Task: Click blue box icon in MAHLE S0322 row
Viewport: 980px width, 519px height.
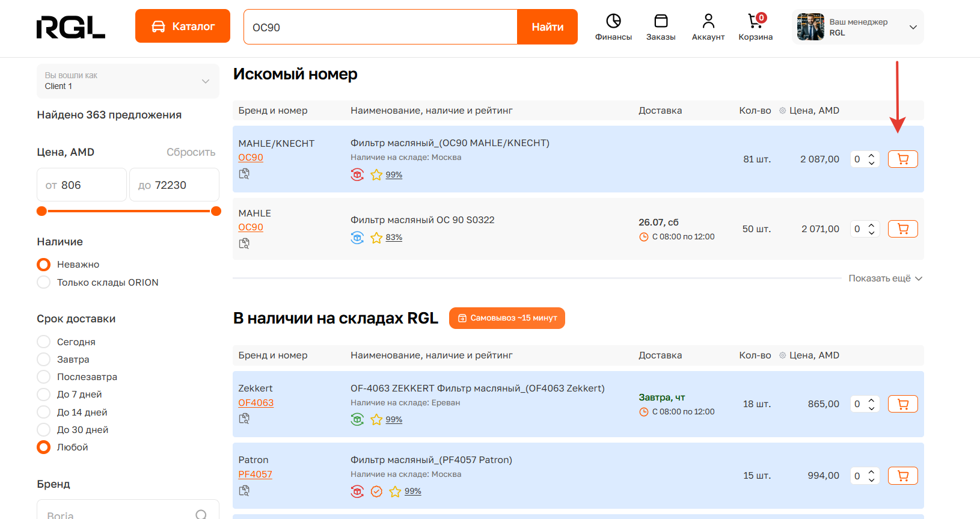Action: (x=357, y=238)
